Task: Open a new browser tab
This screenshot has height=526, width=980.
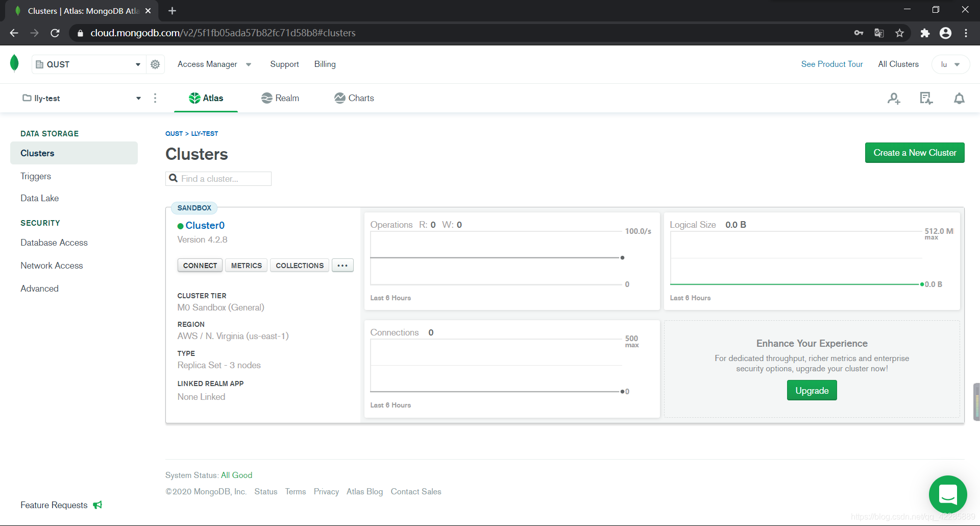Action: [x=172, y=11]
